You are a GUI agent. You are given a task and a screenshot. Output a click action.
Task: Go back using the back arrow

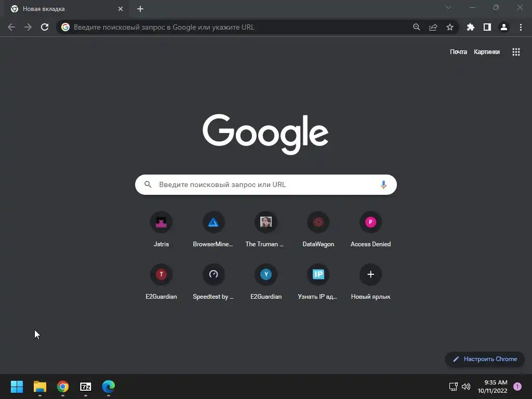click(11, 27)
